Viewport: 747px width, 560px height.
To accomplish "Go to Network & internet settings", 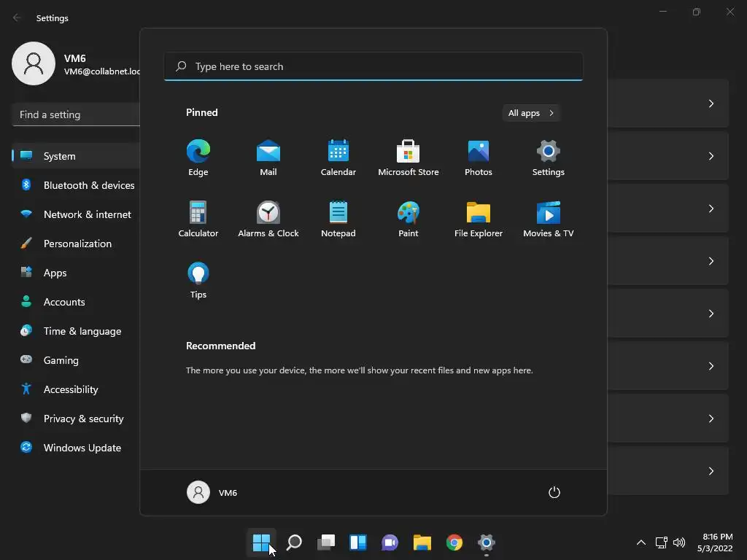I will pos(75,214).
